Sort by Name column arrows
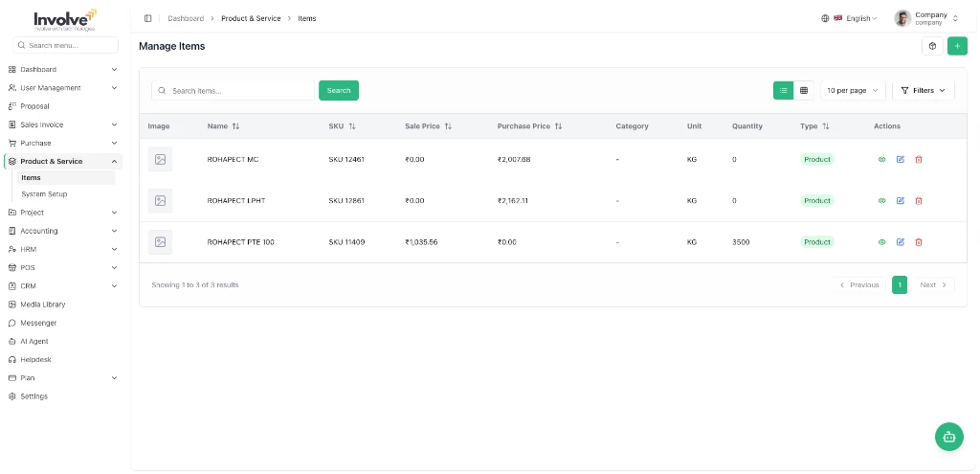The height and width of the screenshot is (474, 980). click(235, 126)
